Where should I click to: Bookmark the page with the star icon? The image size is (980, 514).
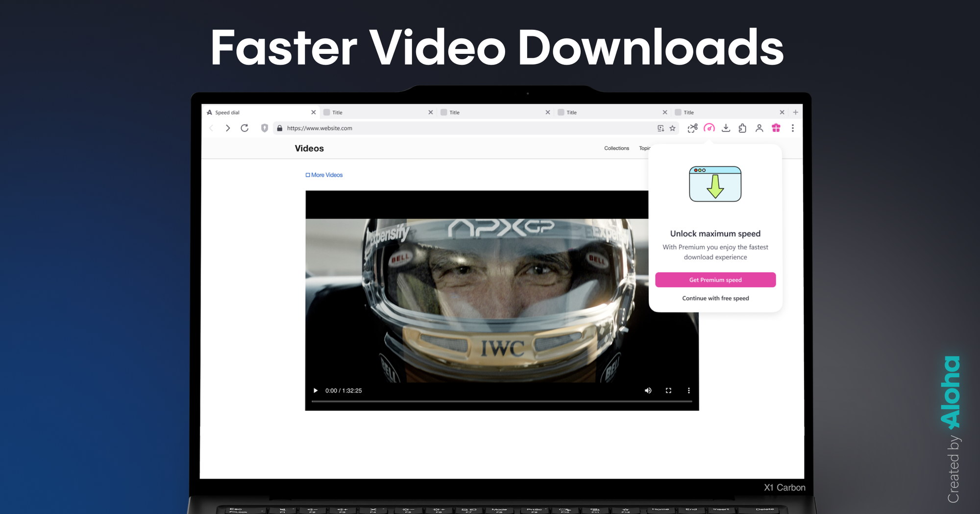click(x=672, y=128)
